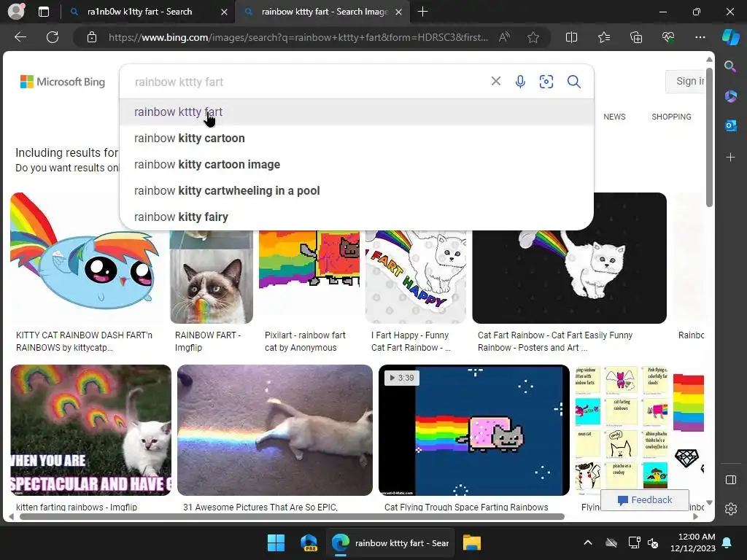
Task: Activate Read aloud icon in address bar
Action: click(x=505, y=37)
